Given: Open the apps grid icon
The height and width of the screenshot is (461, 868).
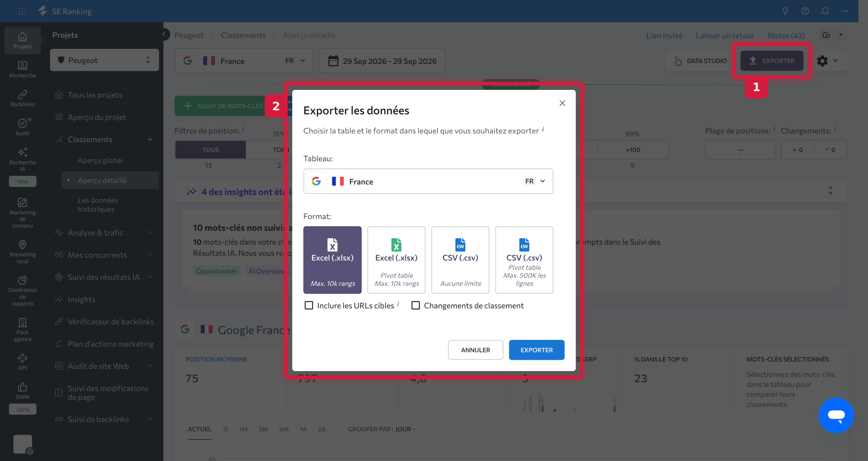Looking at the screenshot, I should point(22,11).
